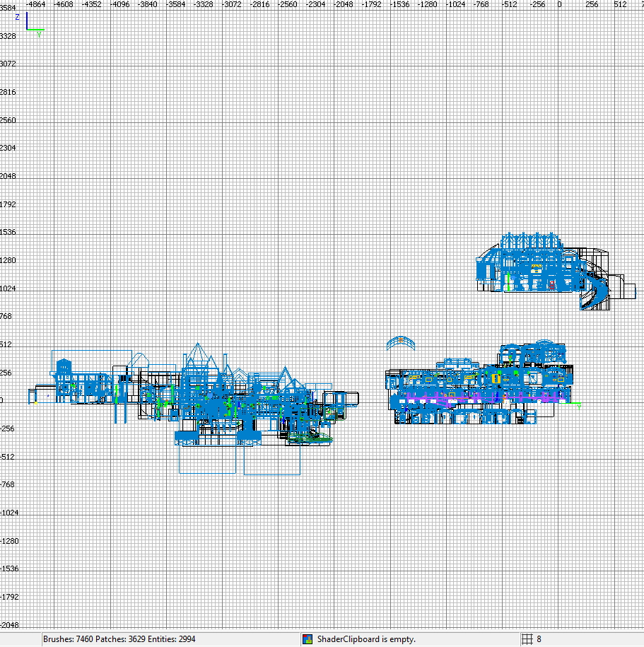
Task: Click the 'ShaderClipboard is empty.' status text
Action: [x=366, y=639]
